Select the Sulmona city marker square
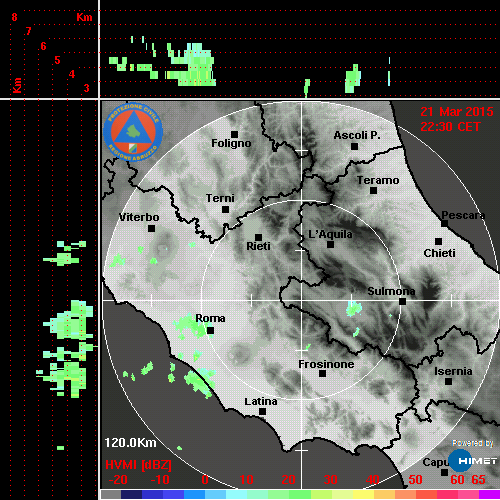500x500 pixels. tap(403, 302)
